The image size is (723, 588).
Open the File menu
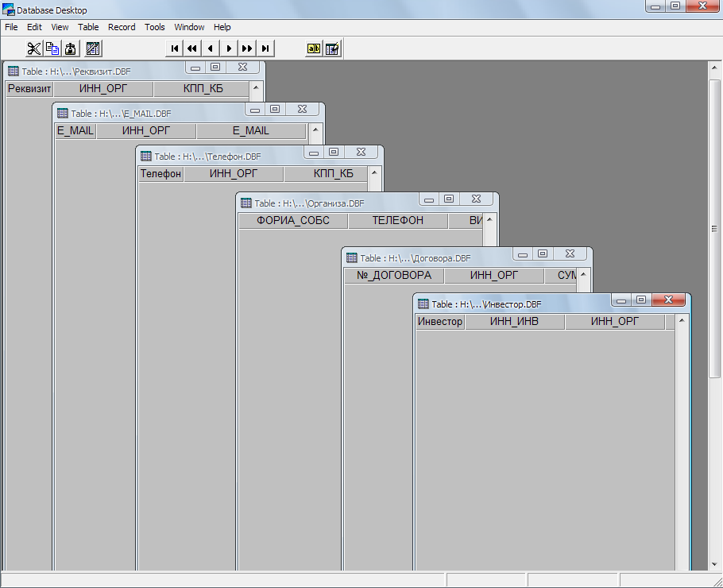tap(11, 27)
